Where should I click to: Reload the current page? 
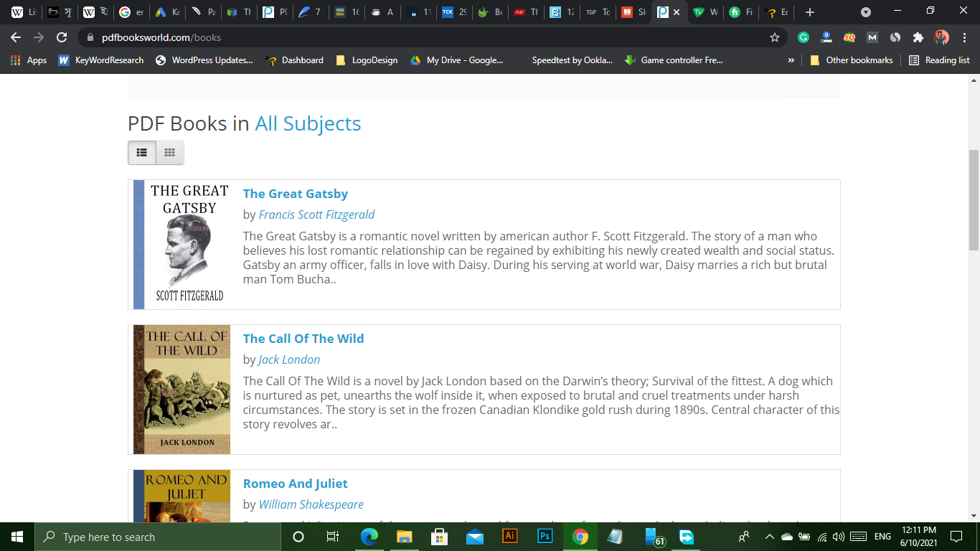62,37
